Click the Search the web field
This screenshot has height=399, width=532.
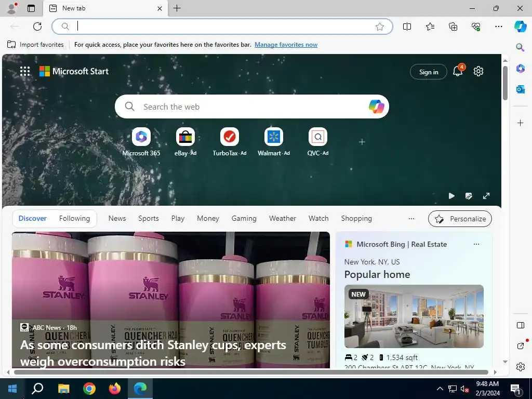tap(251, 107)
